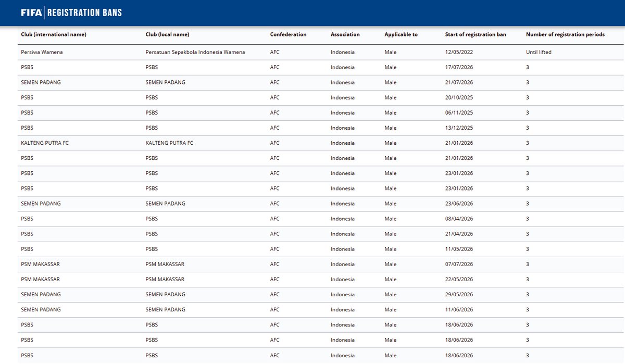Click the 21/04/2026 date cell
625x364 pixels.
coord(459,234)
